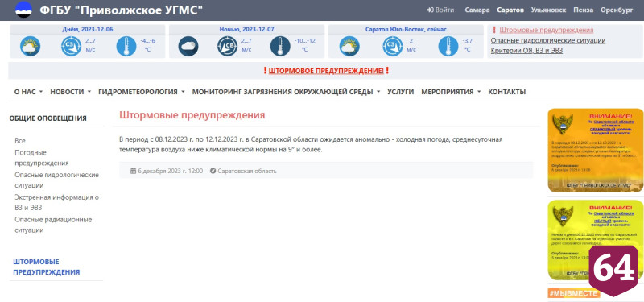
Task: Click the ШТОРМОВОЕ ПРЕДУПРЕЖДЕНИЕ banner link
Action: click(x=326, y=71)
